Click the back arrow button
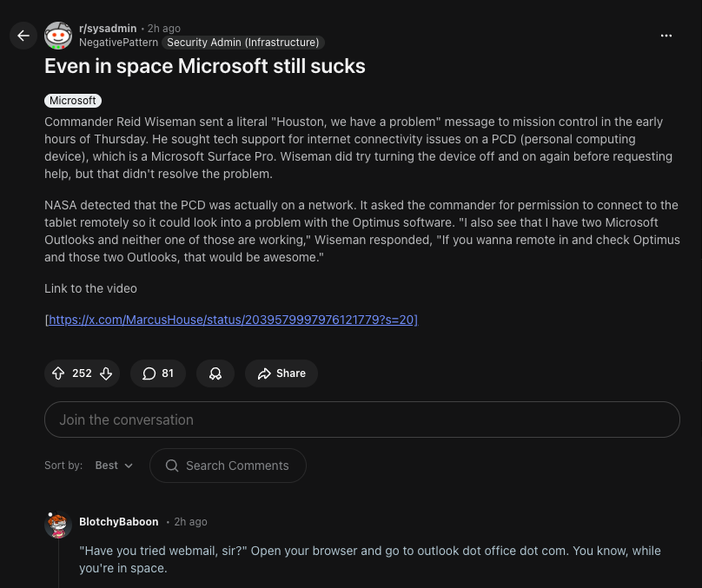 click(x=23, y=36)
